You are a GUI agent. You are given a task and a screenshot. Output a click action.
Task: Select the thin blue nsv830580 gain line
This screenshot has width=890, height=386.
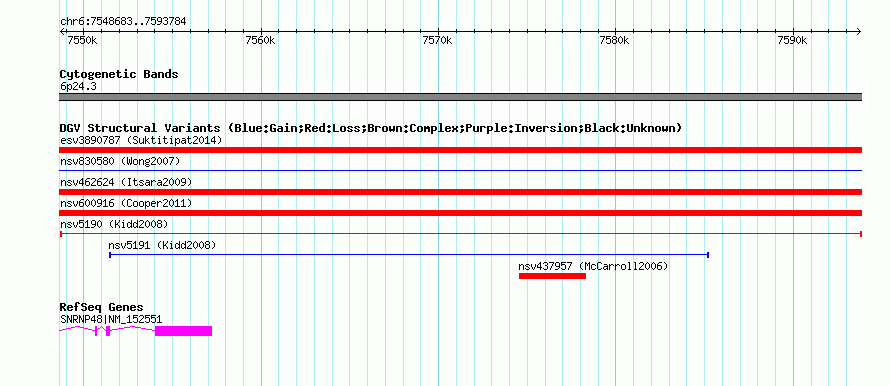tap(460, 170)
